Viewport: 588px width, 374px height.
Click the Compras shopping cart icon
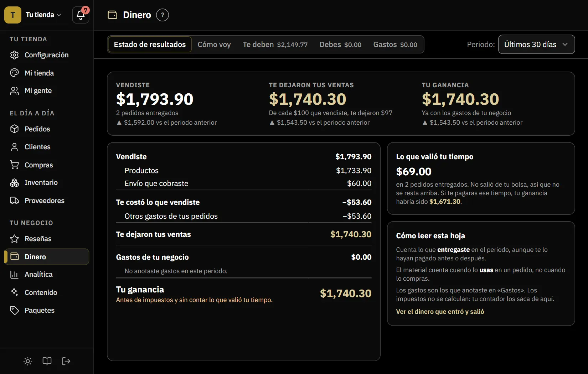pos(14,165)
